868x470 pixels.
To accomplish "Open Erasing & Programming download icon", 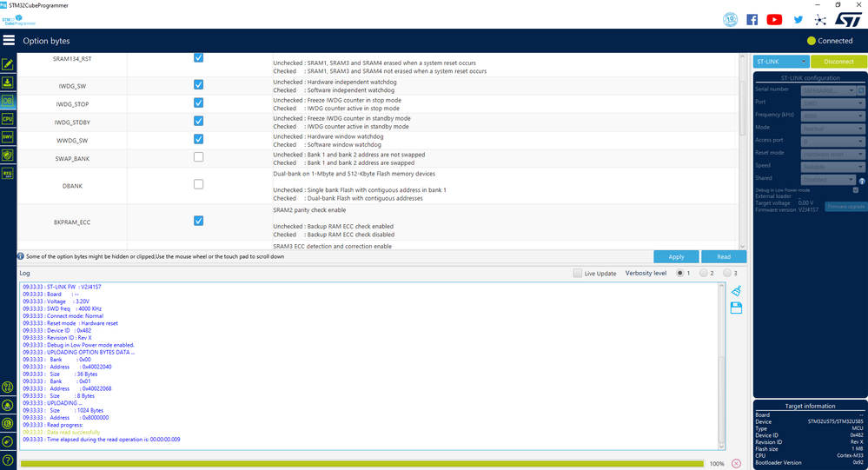I will 8,83.
